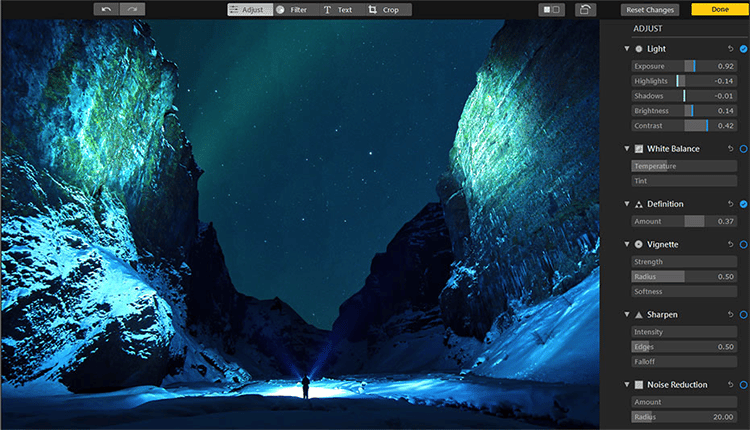Collapse the Light section
The height and width of the screenshot is (430, 750).
tap(626, 48)
